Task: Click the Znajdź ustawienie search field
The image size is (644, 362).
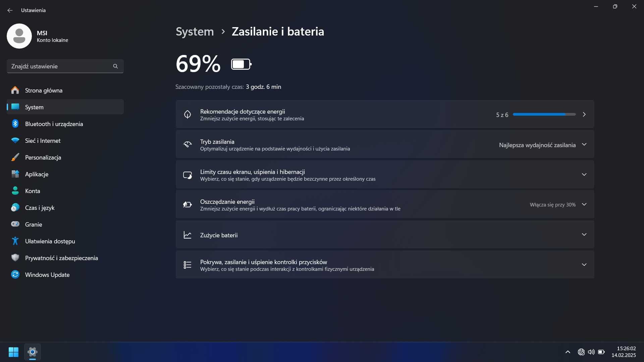Action: 60,66
